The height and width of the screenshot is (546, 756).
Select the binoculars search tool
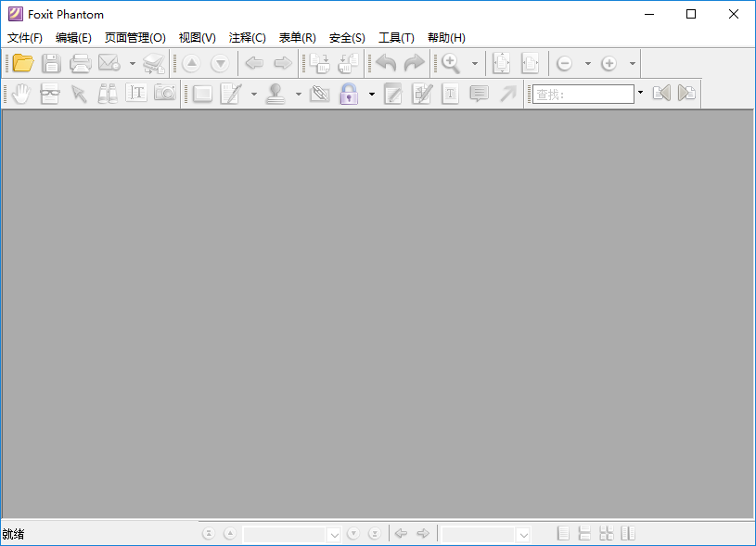tap(109, 93)
